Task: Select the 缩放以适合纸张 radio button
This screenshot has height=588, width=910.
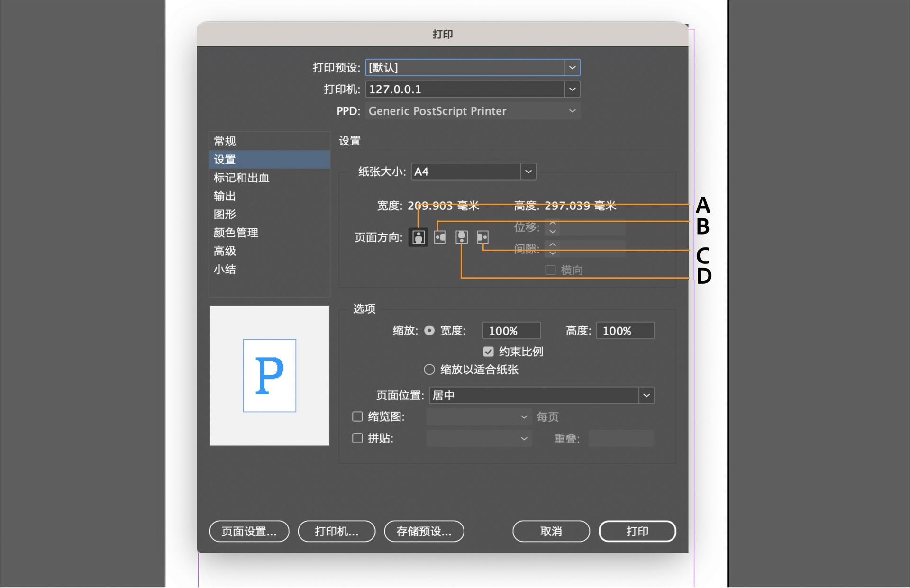Action: (x=429, y=370)
